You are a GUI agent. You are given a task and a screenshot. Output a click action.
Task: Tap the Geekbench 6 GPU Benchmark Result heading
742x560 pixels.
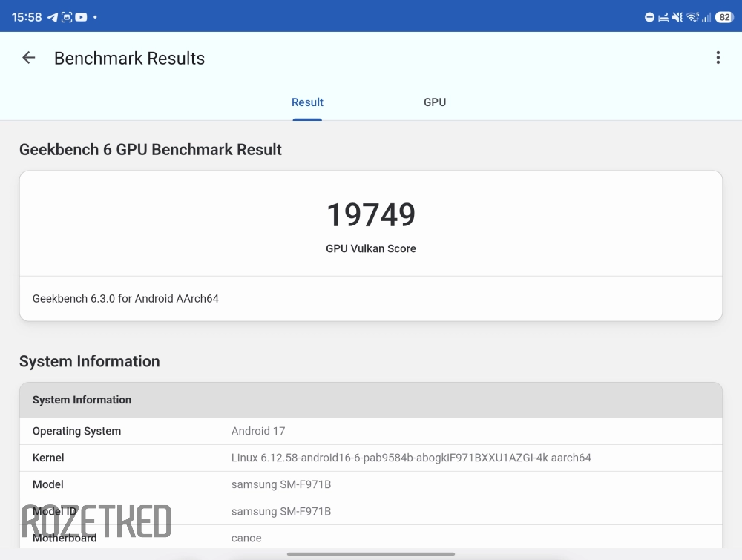click(151, 150)
